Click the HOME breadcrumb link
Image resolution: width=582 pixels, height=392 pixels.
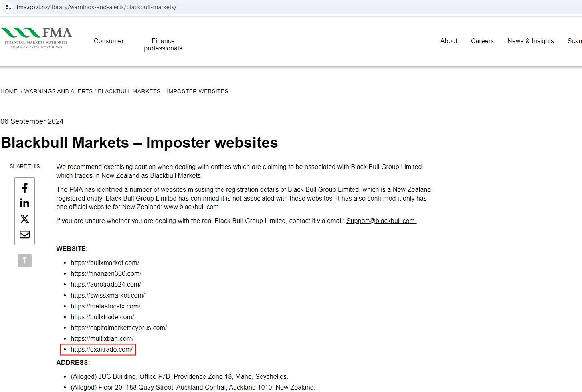pos(9,91)
